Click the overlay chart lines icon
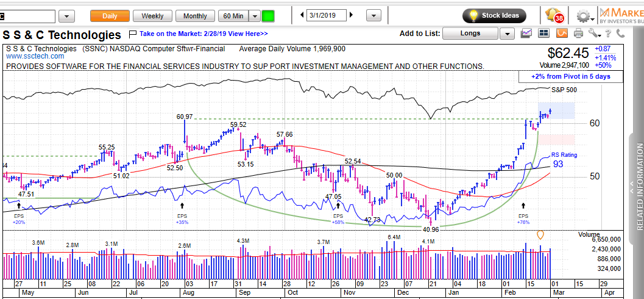 point(526,34)
